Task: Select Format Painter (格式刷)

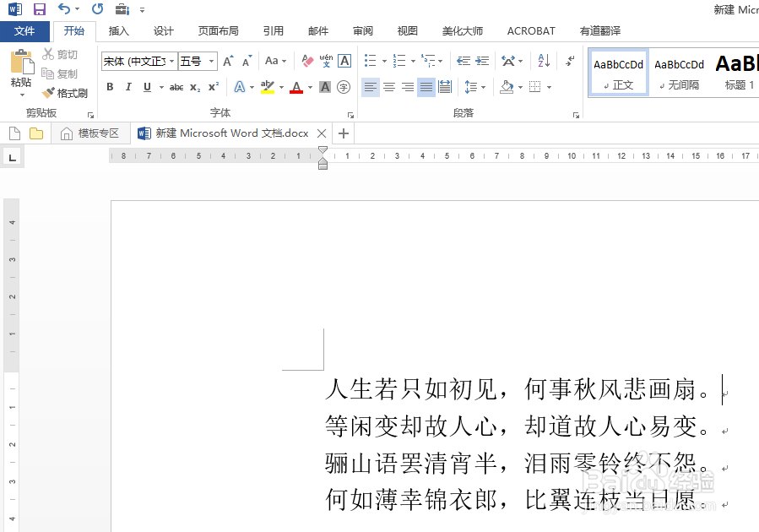Action: click(65, 93)
